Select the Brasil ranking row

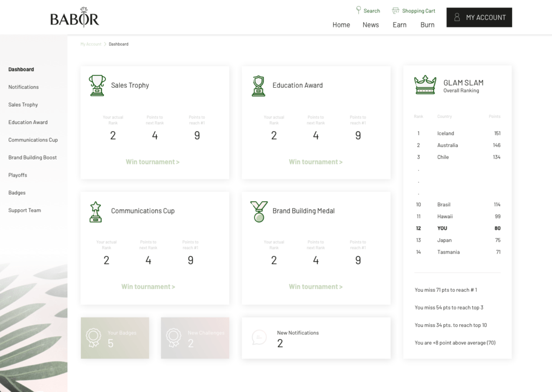coord(457,205)
